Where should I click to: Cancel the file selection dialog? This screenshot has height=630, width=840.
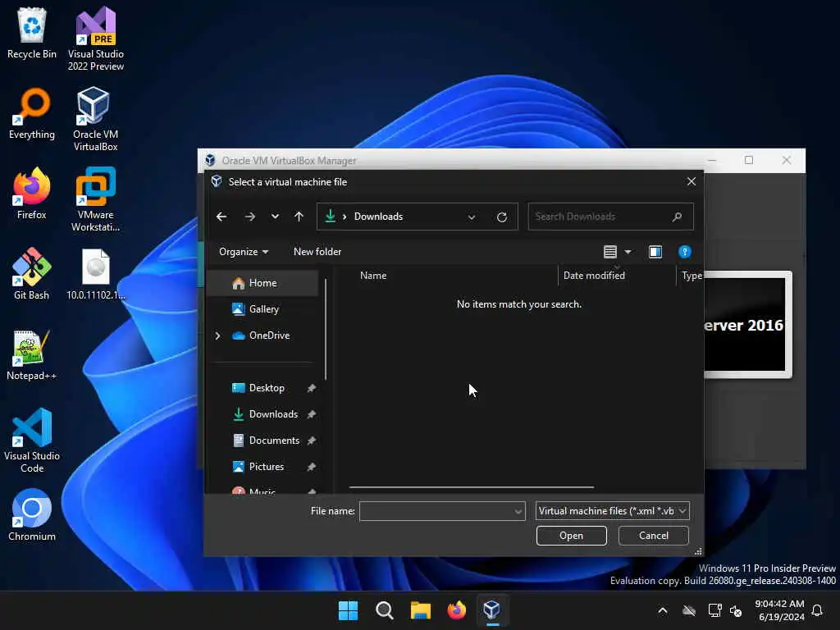click(x=653, y=536)
